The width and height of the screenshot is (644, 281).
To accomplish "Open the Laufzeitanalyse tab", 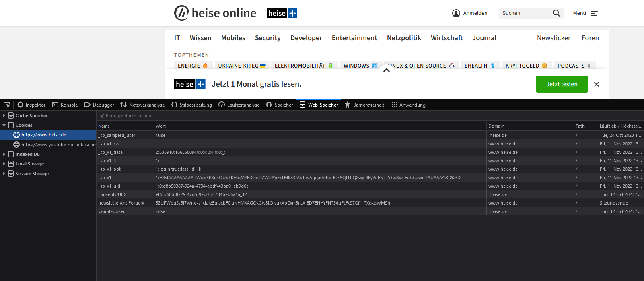I will [239, 105].
